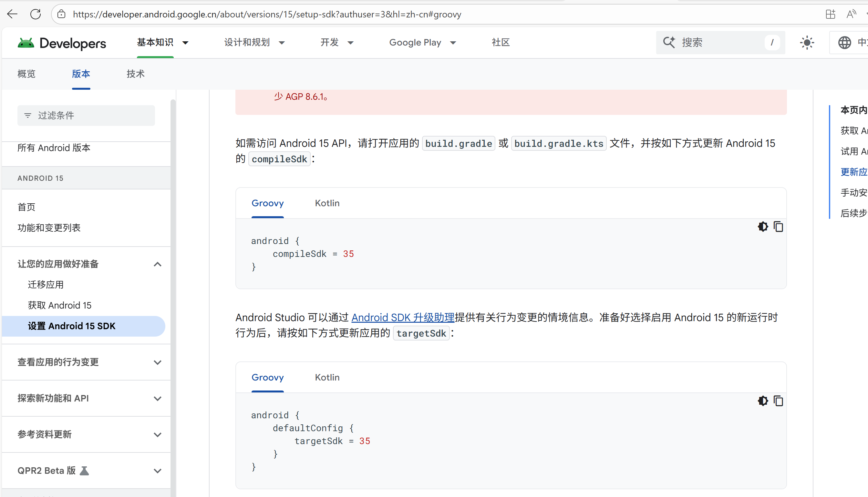
Task: Switch to the 概览 tab
Action: point(26,74)
